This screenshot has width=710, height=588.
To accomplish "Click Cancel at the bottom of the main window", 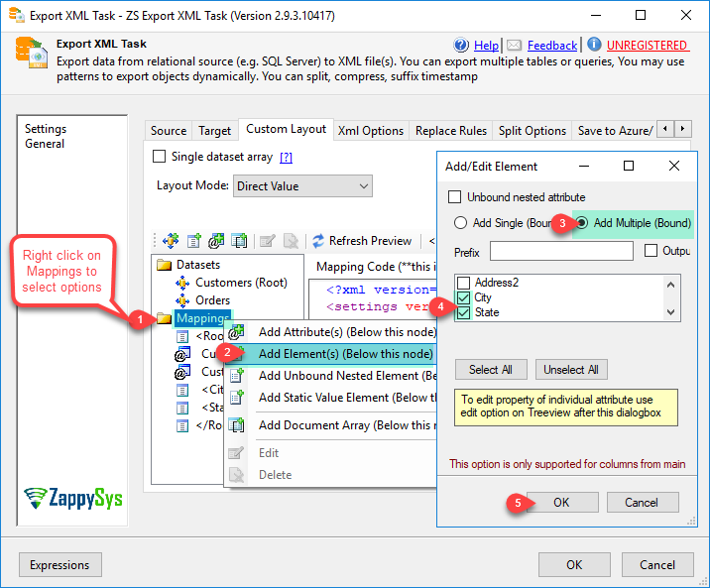I will coord(657,565).
